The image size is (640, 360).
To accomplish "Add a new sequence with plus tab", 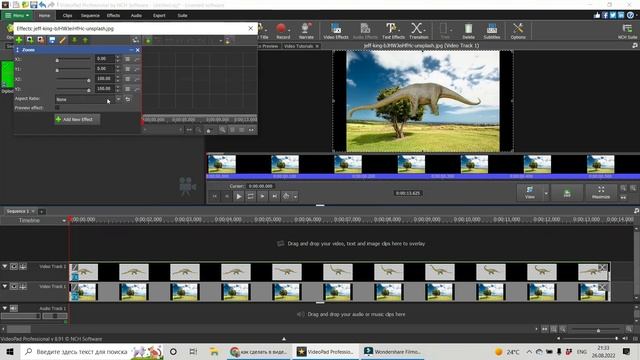I will pos(41,211).
